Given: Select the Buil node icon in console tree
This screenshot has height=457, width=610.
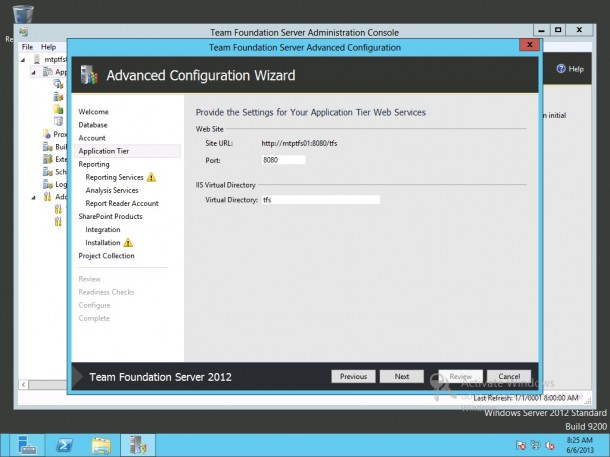Looking at the screenshot, I should tap(47, 147).
